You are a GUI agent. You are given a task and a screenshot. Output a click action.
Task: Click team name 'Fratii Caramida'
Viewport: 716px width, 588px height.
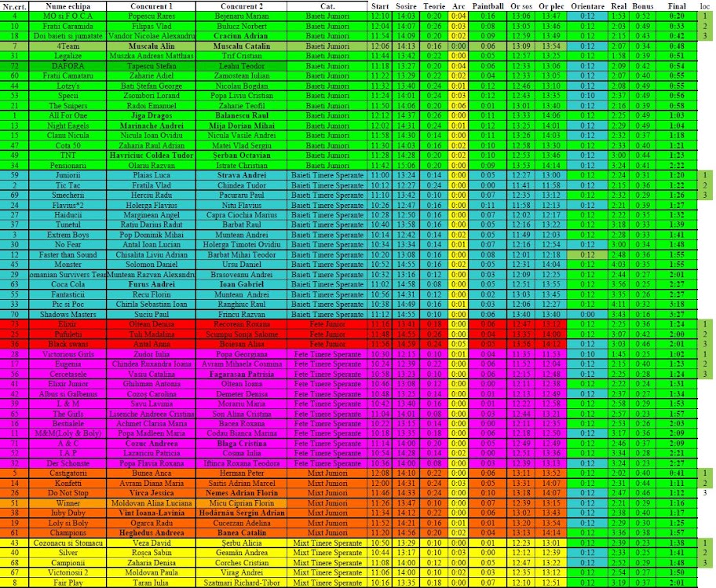[x=68, y=26]
